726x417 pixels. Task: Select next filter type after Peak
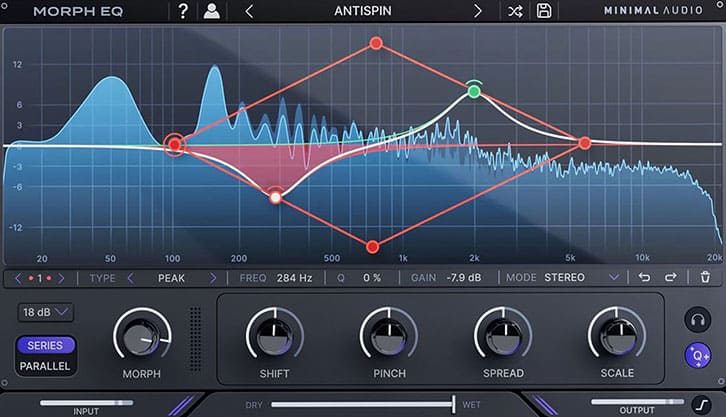[213, 278]
